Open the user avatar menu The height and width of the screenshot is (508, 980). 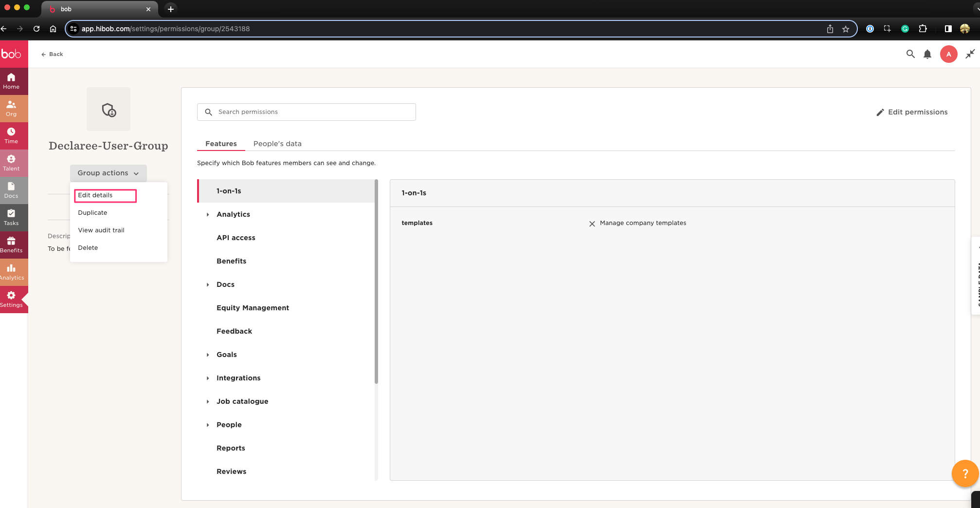(x=948, y=54)
